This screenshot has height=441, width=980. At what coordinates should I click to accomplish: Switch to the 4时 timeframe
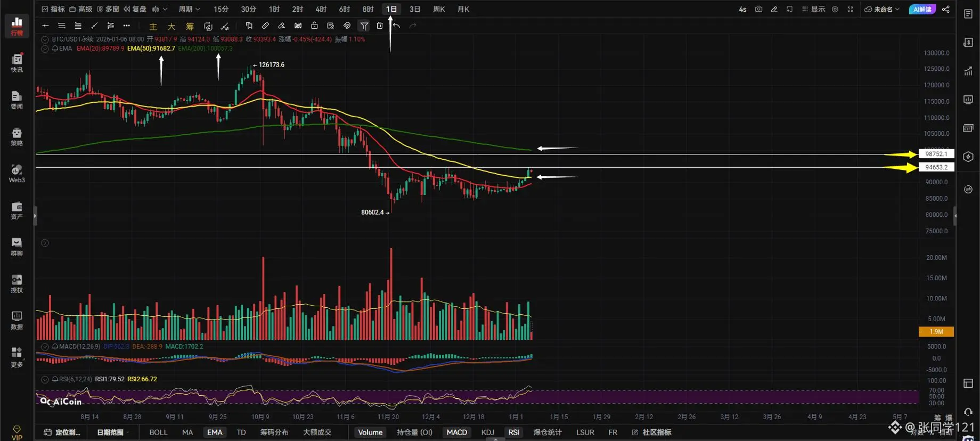[321, 9]
